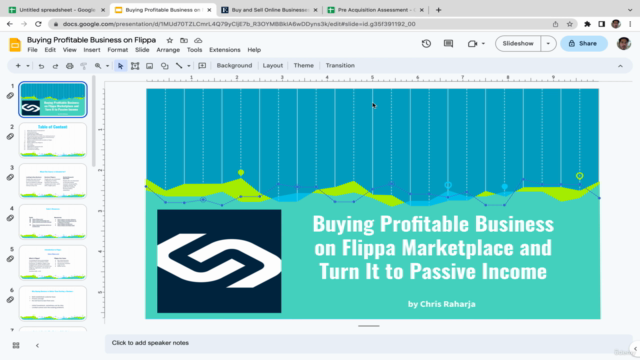Screen dimensions: 640x360
Task: Open the Help menu
Action: tap(254, 50)
